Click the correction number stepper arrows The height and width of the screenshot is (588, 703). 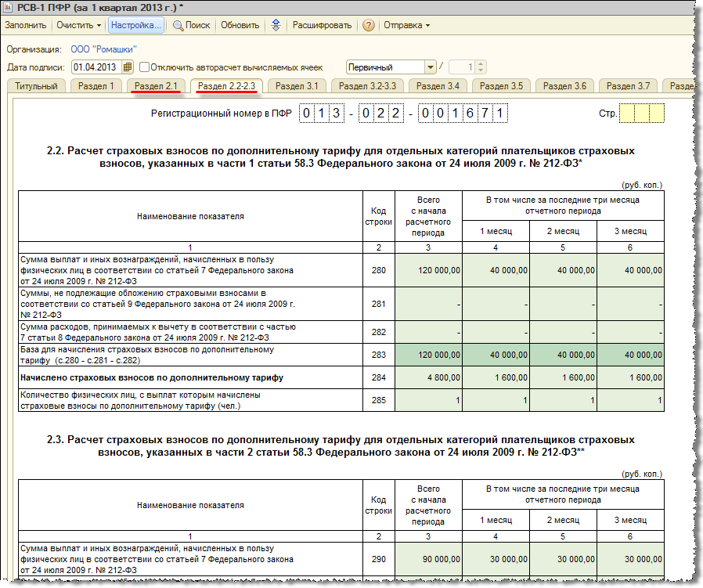coord(481,67)
